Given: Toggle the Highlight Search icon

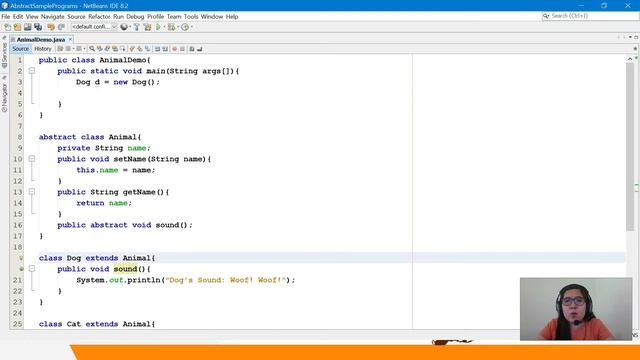Looking at the screenshot, I should (x=115, y=49).
